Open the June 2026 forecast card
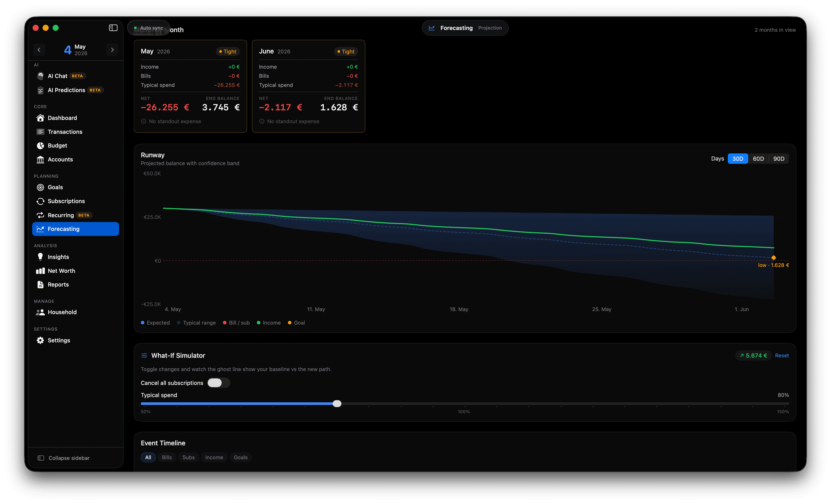The width and height of the screenshot is (831, 504). tap(308, 86)
